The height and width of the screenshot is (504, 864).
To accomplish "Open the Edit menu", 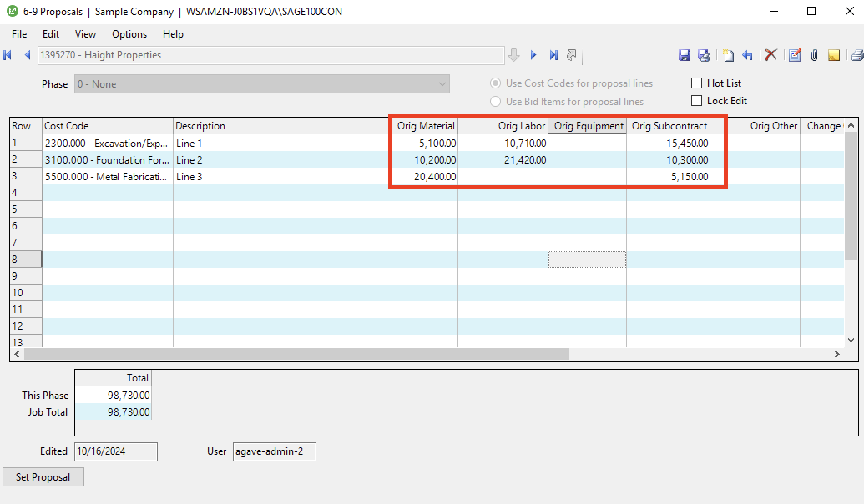I will pos(51,34).
